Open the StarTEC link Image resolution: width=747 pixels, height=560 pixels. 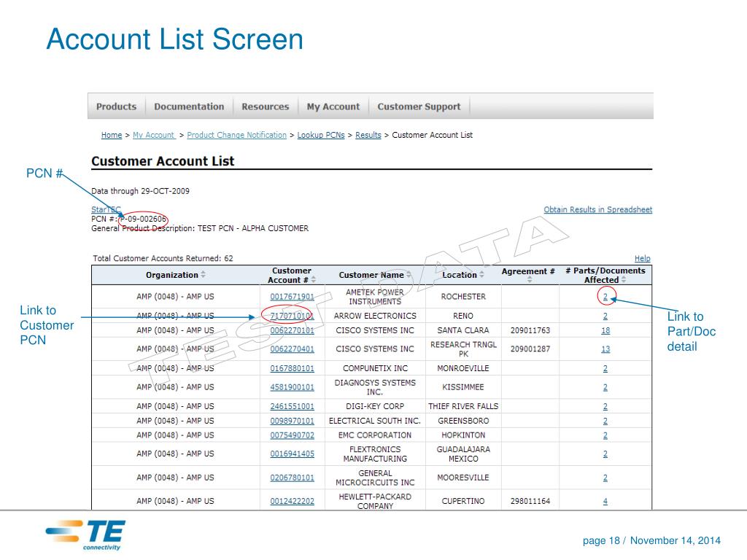[106, 209]
